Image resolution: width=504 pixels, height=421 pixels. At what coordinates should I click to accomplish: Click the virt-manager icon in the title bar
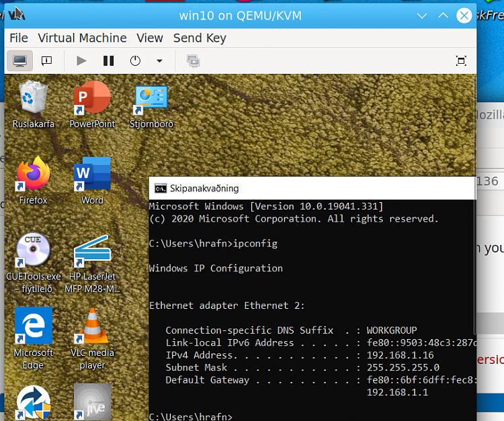[x=16, y=14]
